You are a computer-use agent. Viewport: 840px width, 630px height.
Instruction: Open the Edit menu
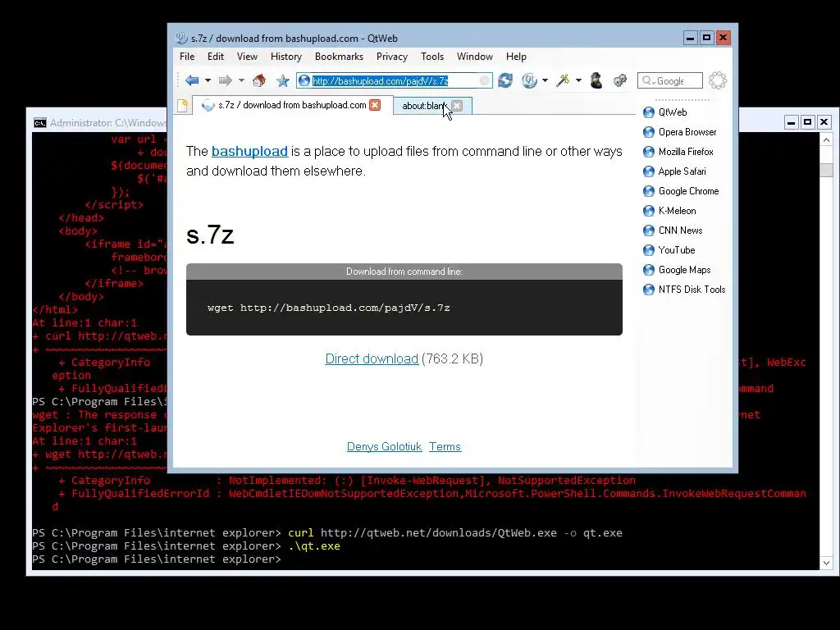coord(216,57)
